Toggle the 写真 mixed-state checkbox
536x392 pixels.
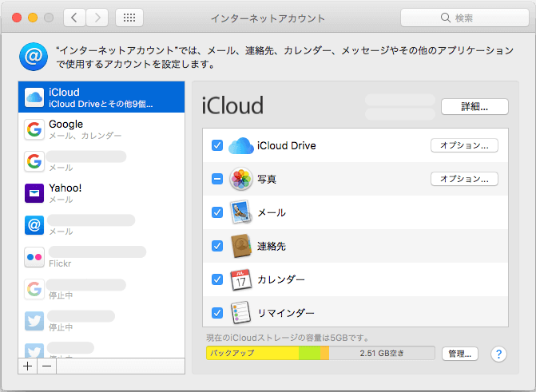click(x=217, y=179)
